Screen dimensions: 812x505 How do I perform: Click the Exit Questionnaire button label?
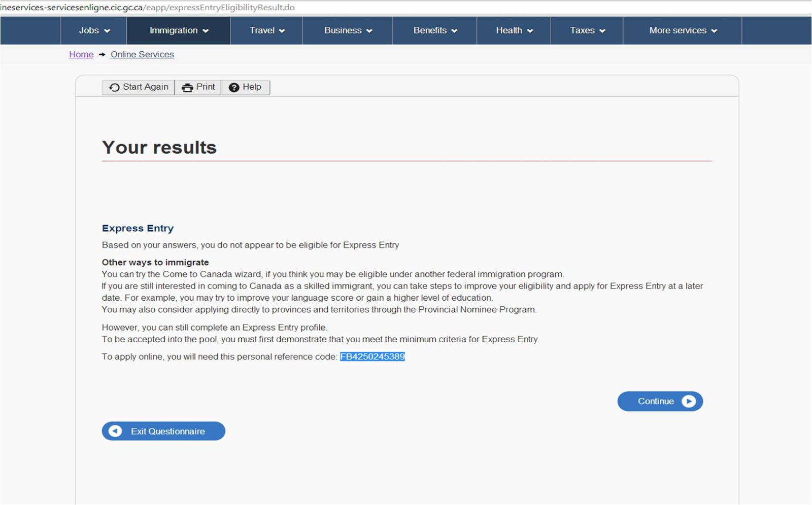click(168, 431)
